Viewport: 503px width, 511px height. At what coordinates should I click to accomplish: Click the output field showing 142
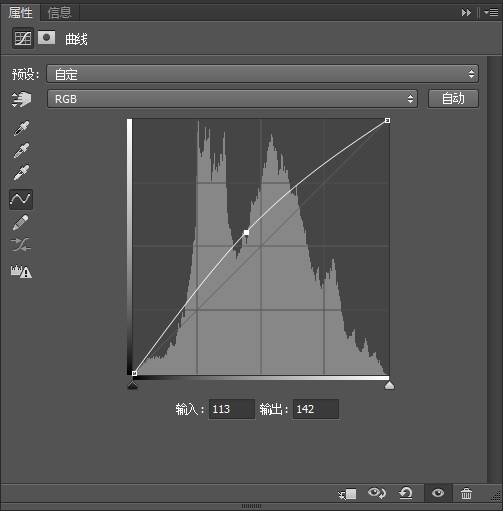pyautogui.click(x=316, y=409)
